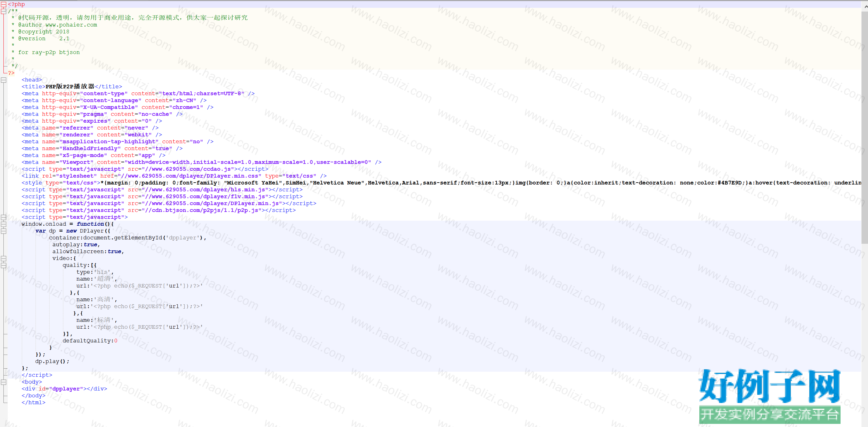Click the name:'高清' line
Image resolution: width=868 pixels, height=427 pixels.
coord(97,300)
